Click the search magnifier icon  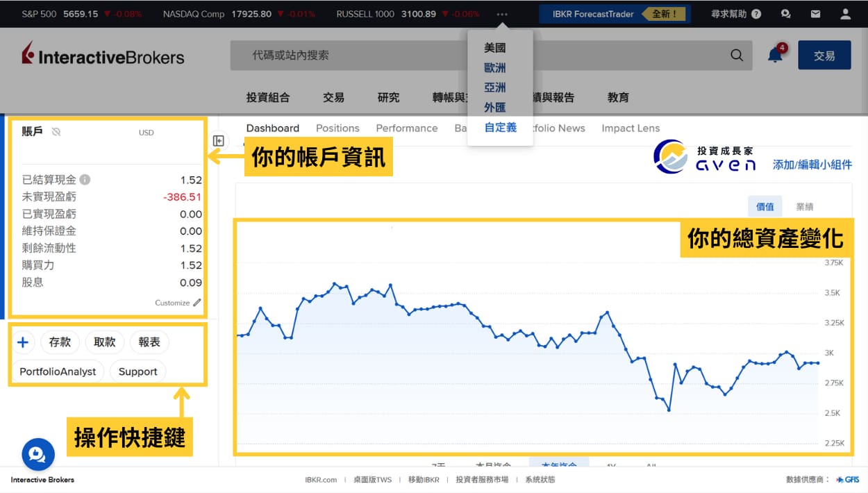coord(737,56)
